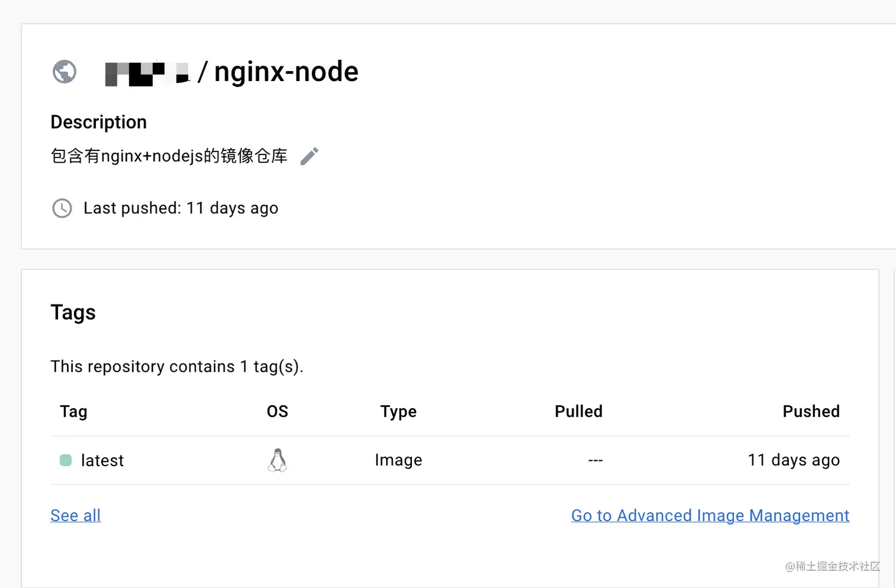Select the pencil icon to edit description
Image resolution: width=896 pixels, height=588 pixels.
309,156
